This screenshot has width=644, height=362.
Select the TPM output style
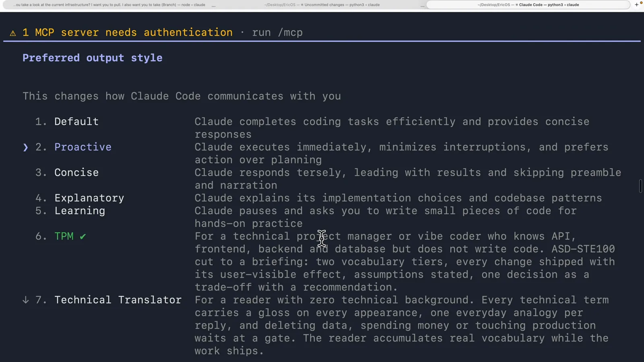click(x=64, y=236)
